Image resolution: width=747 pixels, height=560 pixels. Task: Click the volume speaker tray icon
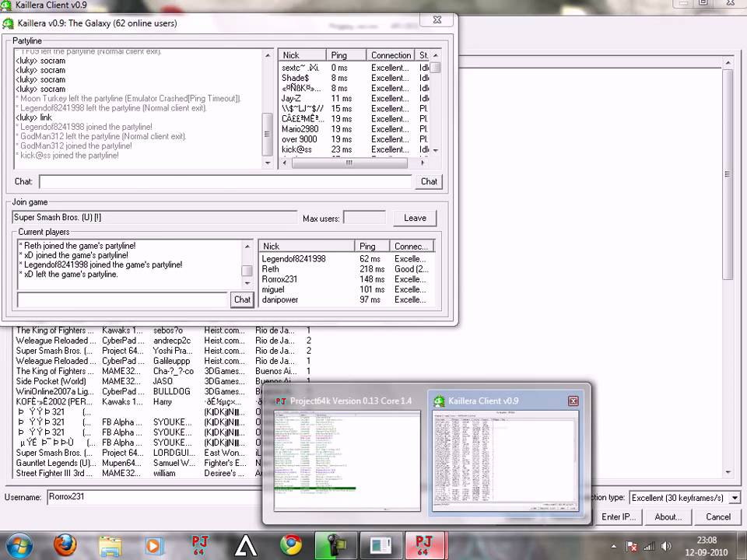tap(666, 547)
